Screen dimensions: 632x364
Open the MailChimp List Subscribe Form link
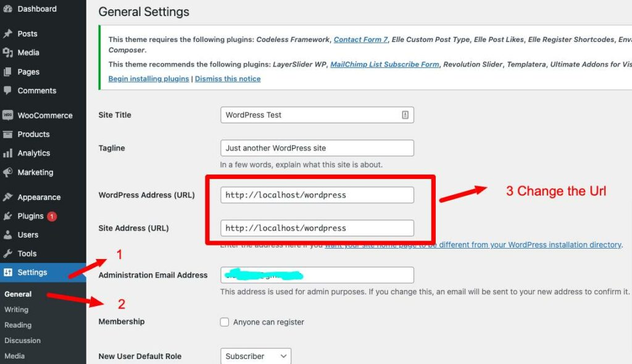(385, 65)
